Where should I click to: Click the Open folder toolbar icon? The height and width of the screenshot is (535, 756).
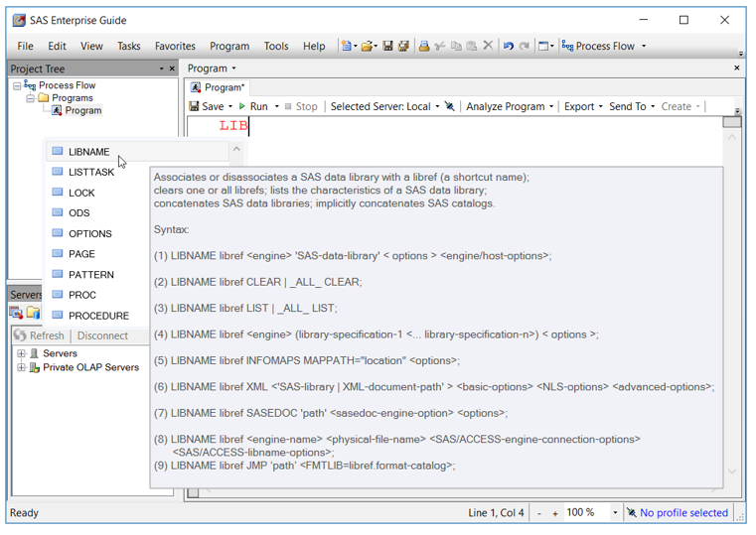367,47
